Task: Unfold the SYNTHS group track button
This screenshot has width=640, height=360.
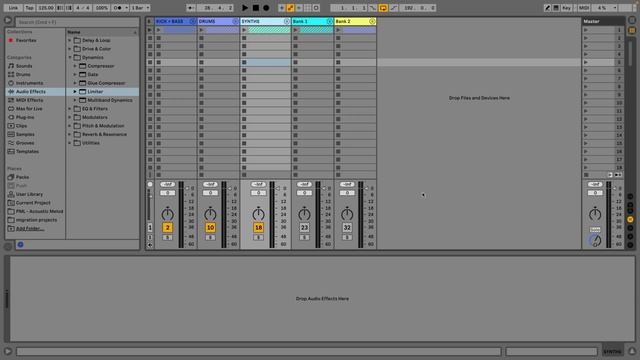Action: tap(287, 21)
